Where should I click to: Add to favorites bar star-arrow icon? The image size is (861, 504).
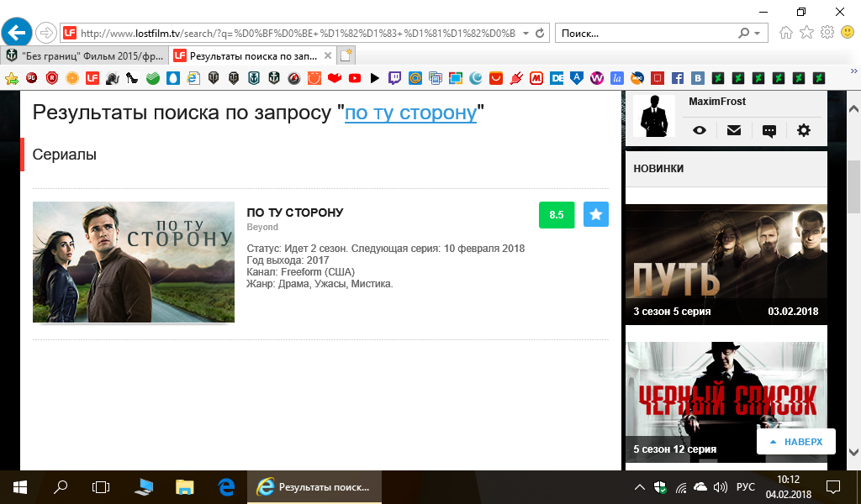coord(12,78)
